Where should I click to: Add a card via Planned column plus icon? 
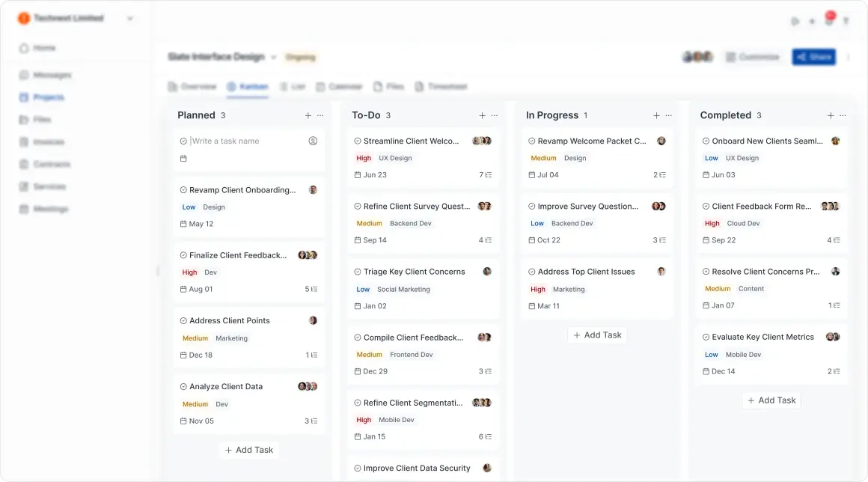(x=308, y=116)
